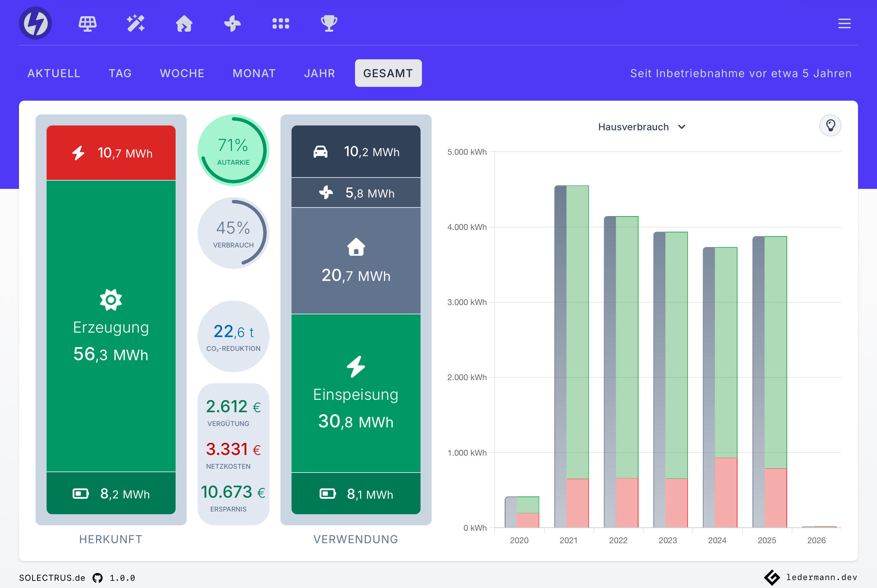The height and width of the screenshot is (588, 877).
Task: Select the house icon in the top navigation
Action: [184, 23]
